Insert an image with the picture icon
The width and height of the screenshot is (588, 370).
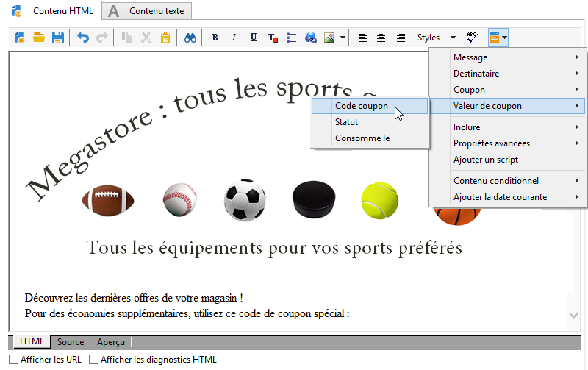[329, 38]
